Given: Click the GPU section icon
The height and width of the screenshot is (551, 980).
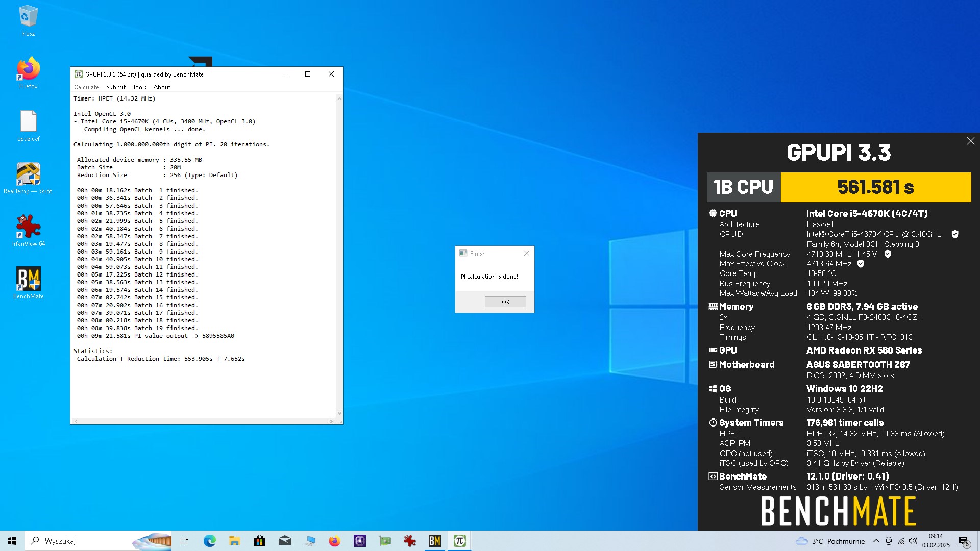Looking at the screenshot, I should coord(713,350).
